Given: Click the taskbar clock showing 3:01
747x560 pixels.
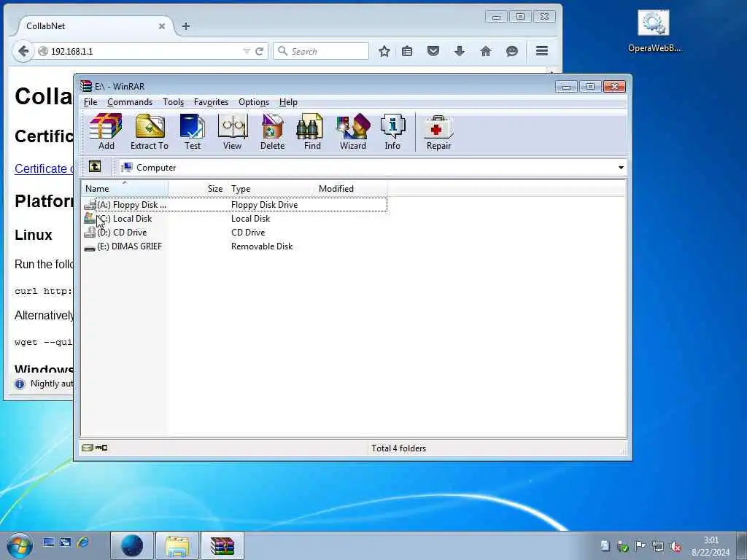Looking at the screenshot, I should (711, 545).
